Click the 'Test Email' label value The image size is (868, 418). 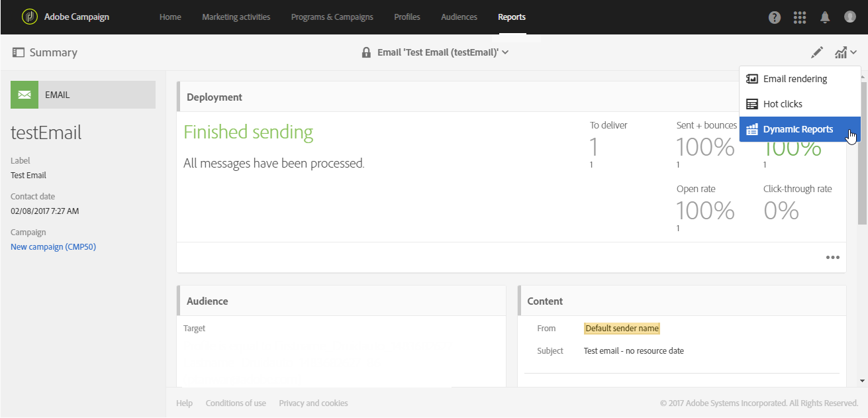[28, 176]
